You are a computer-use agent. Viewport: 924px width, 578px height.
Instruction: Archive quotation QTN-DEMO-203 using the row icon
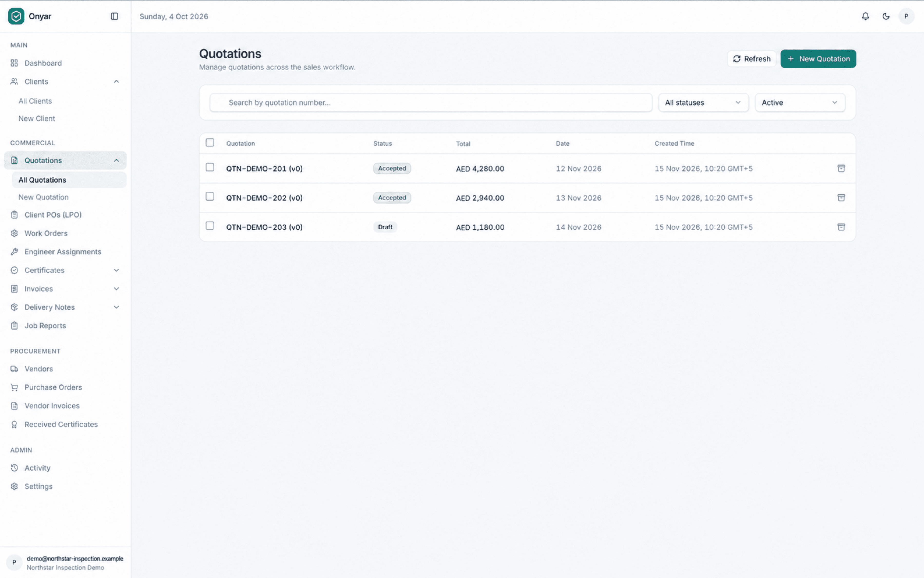click(841, 227)
